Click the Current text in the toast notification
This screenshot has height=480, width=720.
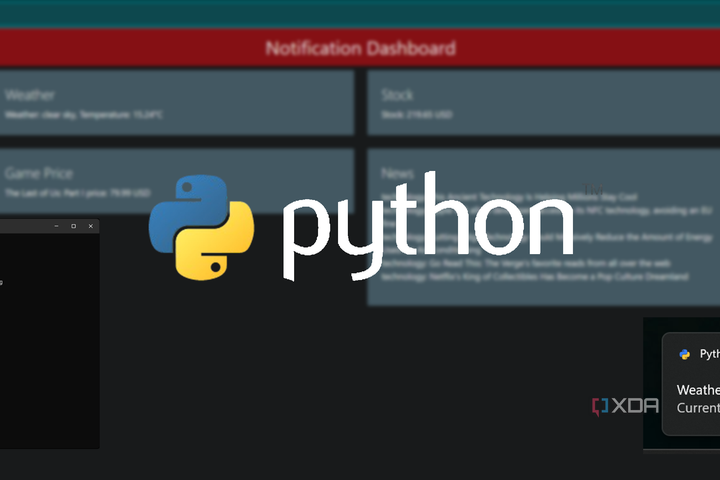[x=698, y=408]
